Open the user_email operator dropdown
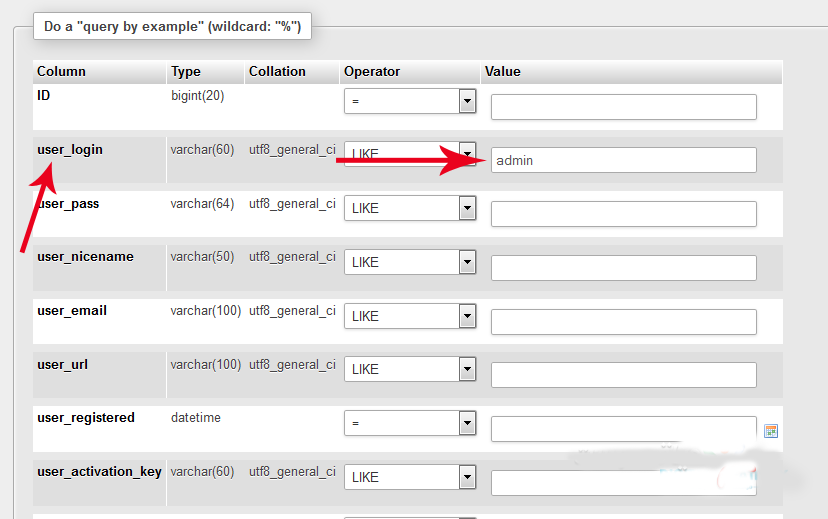 [x=410, y=316]
